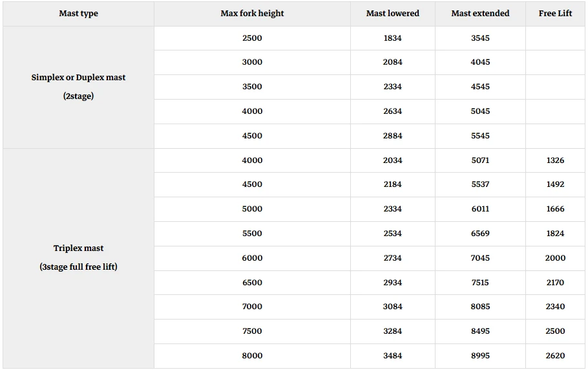Click the 1834 mast lowered value
Image resolution: width=588 pixels, height=370 pixels.
click(393, 38)
